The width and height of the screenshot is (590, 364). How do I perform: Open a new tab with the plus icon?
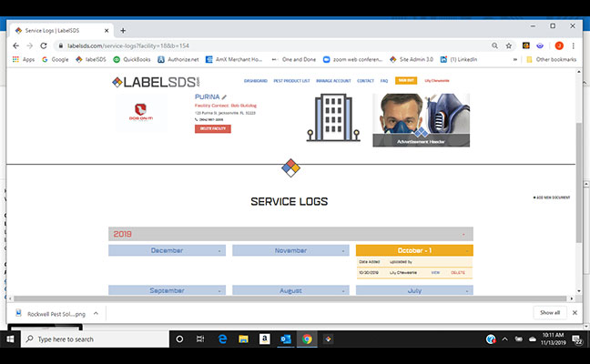123,30
